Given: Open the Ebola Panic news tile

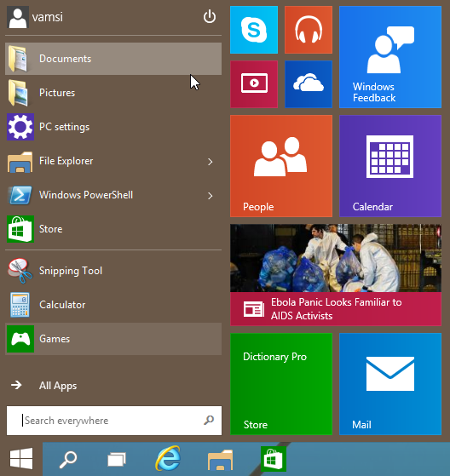Looking at the screenshot, I should [336, 275].
